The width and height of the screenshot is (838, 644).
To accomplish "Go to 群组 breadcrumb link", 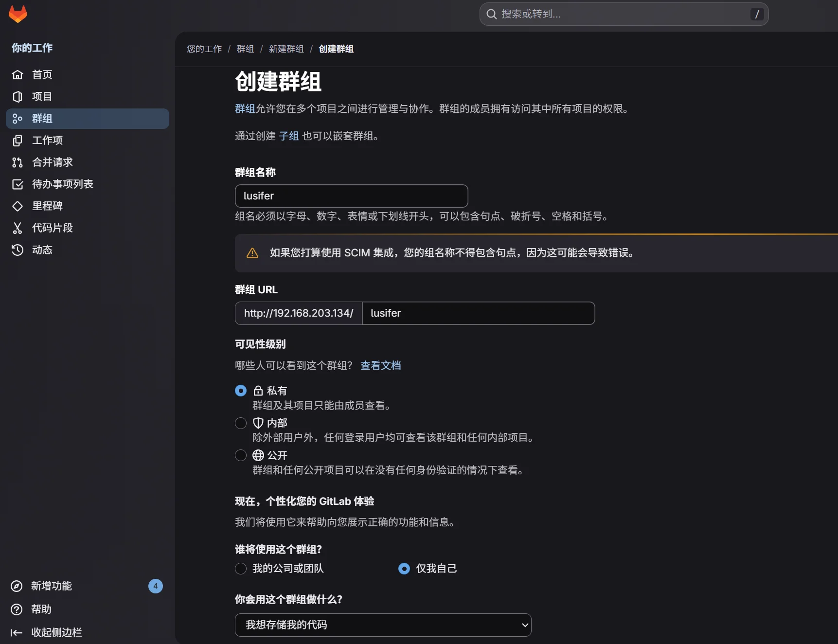I will [x=245, y=49].
